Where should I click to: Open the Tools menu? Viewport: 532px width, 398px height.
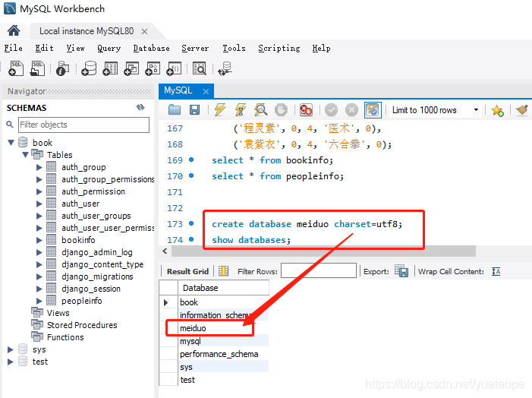(234, 48)
